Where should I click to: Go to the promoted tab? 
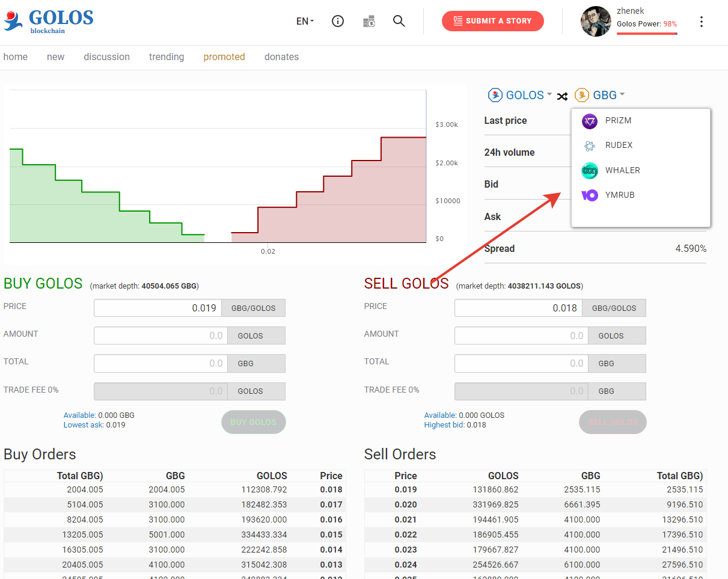tap(224, 57)
